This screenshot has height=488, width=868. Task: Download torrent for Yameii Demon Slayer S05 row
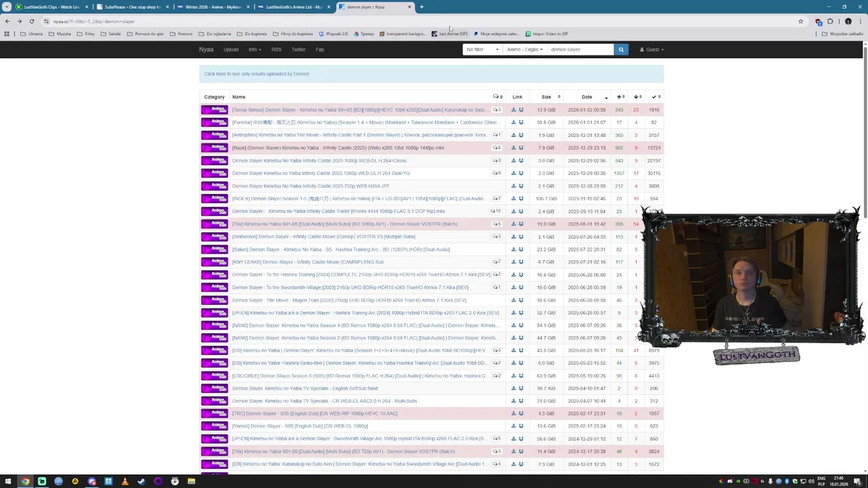point(513,426)
